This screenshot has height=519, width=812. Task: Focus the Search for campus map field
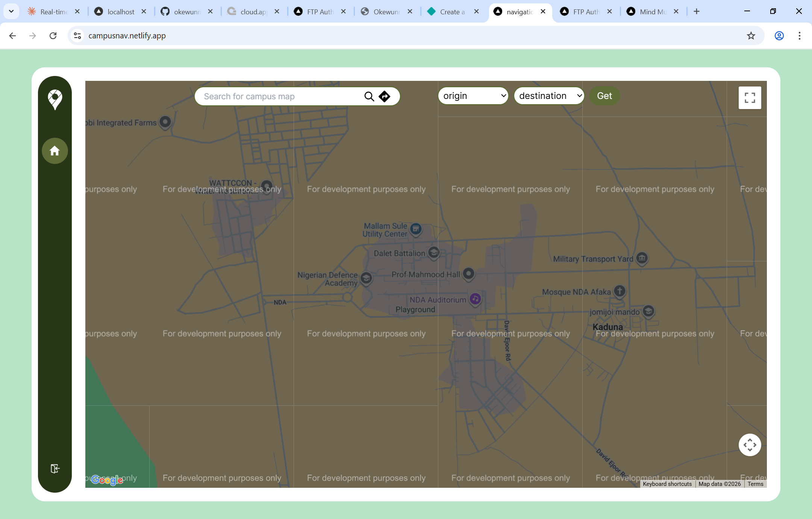[280, 97]
